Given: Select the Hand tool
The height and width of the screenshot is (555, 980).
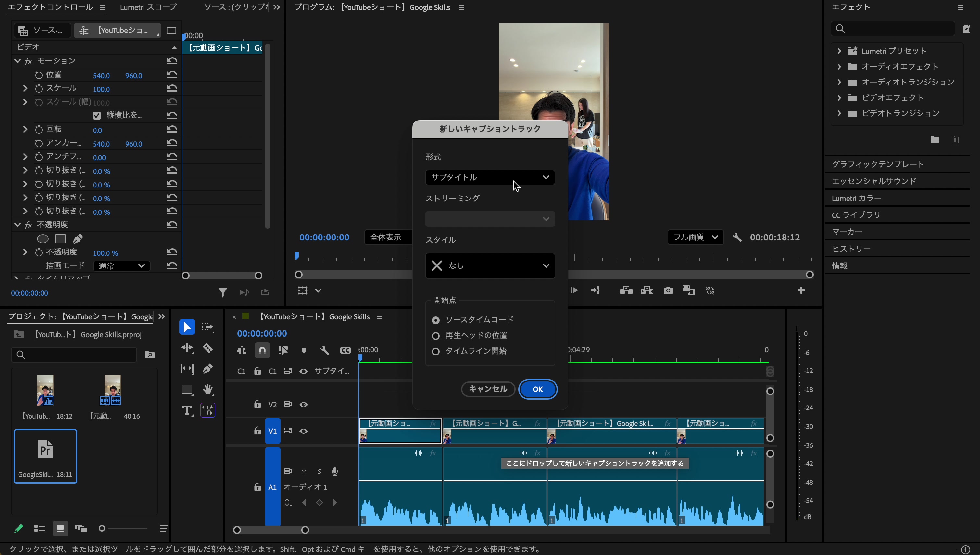Looking at the screenshot, I should [x=207, y=389].
